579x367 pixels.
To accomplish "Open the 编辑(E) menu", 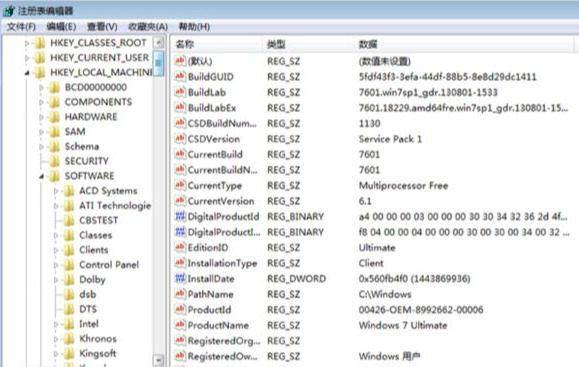I will 61,27.
